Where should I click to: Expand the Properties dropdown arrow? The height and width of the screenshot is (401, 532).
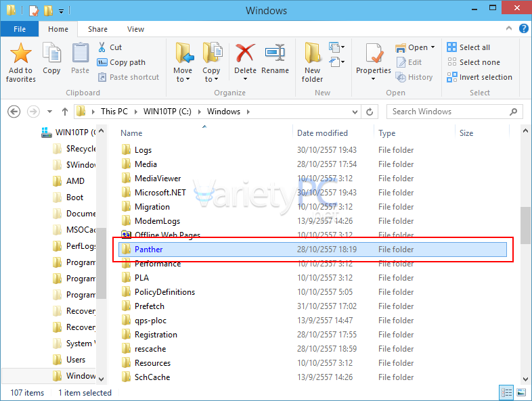tap(373, 79)
